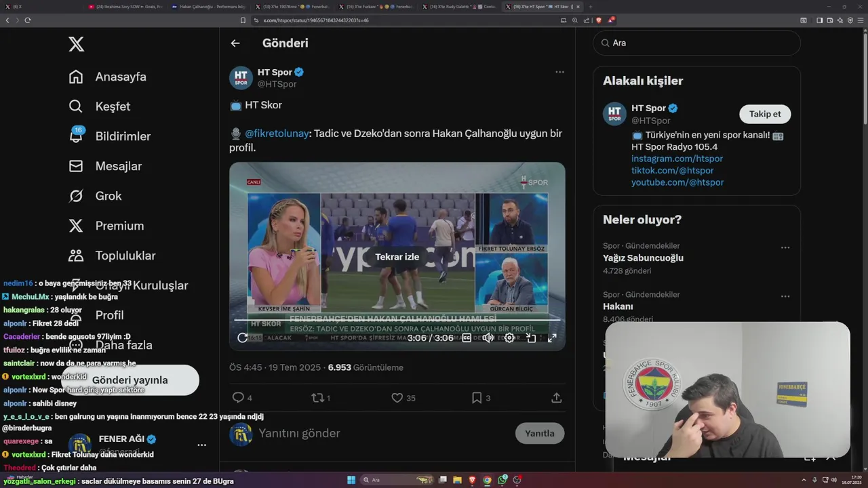
Task: Click Brave shields icon
Action: (x=599, y=20)
